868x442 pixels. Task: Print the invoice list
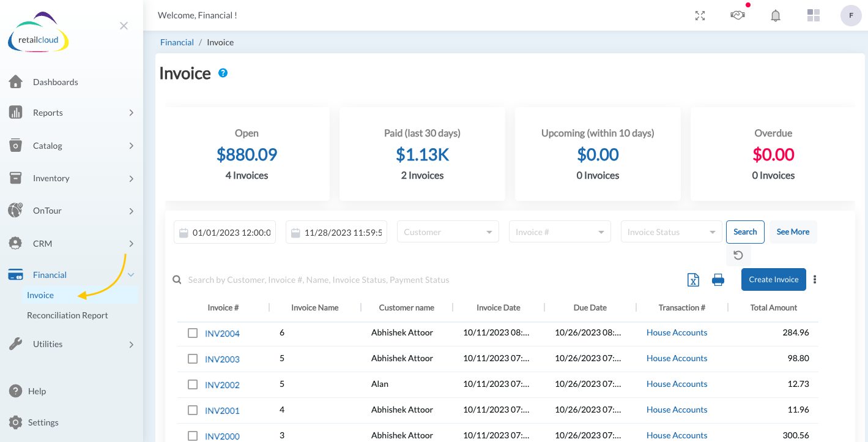pos(718,279)
